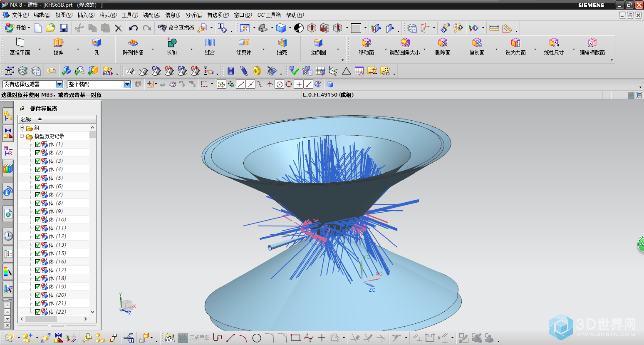Click the Cut scissors icon
644x345 pixels.
coord(79,28)
